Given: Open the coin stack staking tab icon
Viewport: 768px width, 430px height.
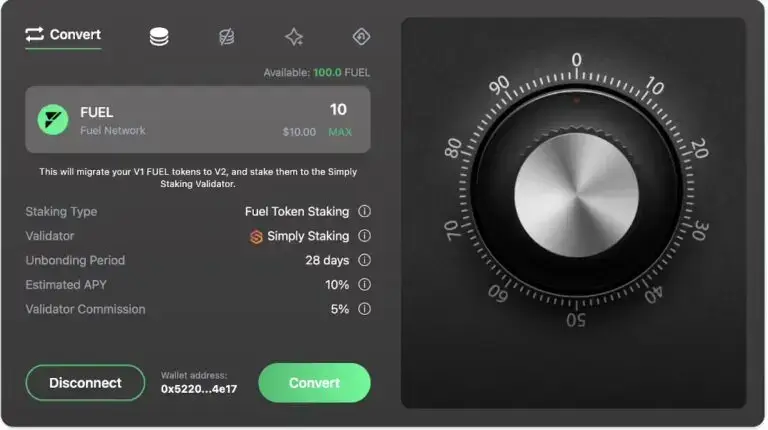Looking at the screenshot, I should click(x=158, y=36).
